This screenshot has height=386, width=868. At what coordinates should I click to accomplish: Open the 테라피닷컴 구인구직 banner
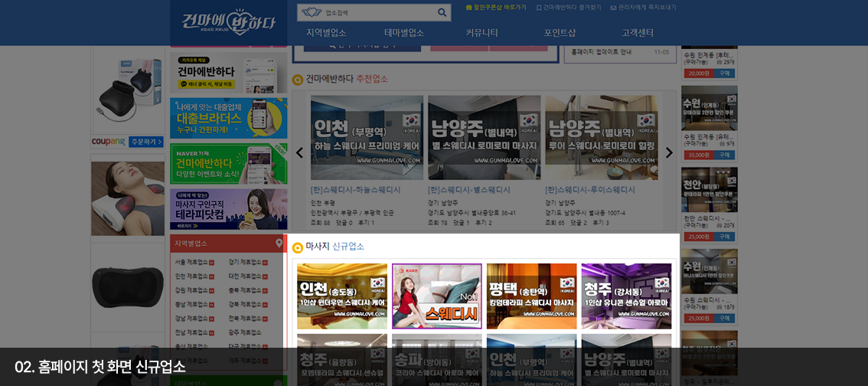pos(229,209)
